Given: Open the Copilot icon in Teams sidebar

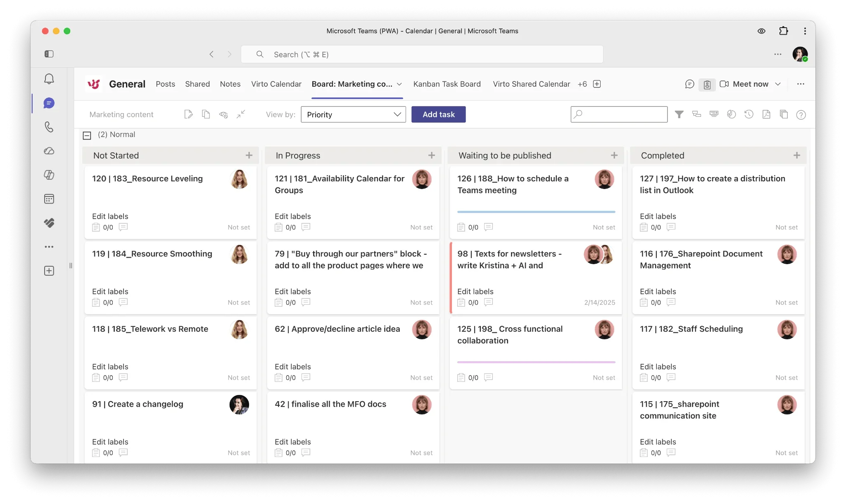Looking at the screenshot, I should point(49,175).
